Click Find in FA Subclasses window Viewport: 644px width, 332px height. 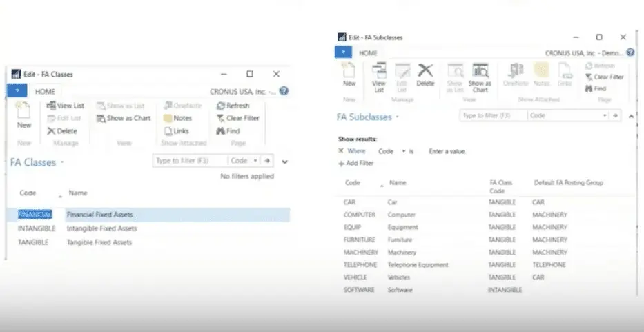point(596,88)
